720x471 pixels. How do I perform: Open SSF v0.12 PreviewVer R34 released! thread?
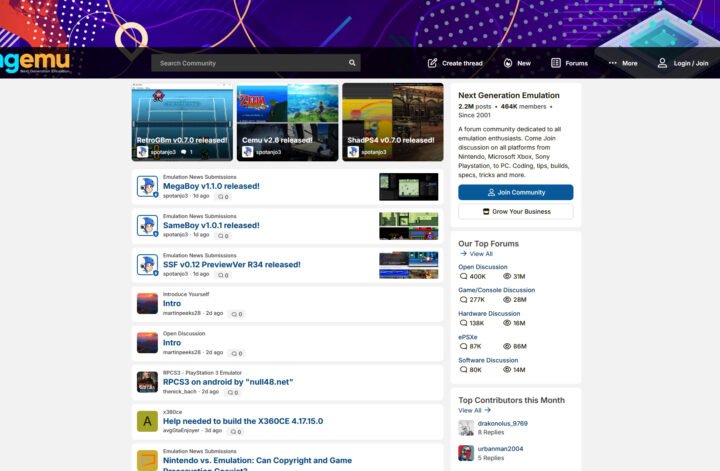[x=232, y=264]
